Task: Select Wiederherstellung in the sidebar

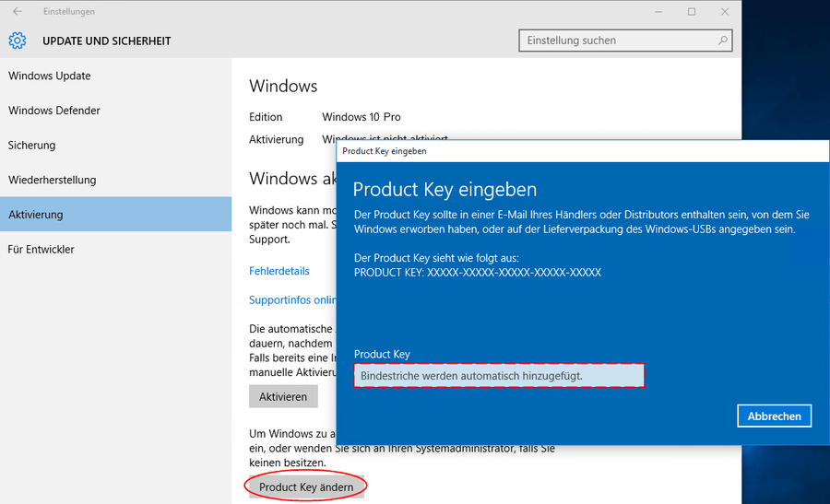Action: pos(115,180)
